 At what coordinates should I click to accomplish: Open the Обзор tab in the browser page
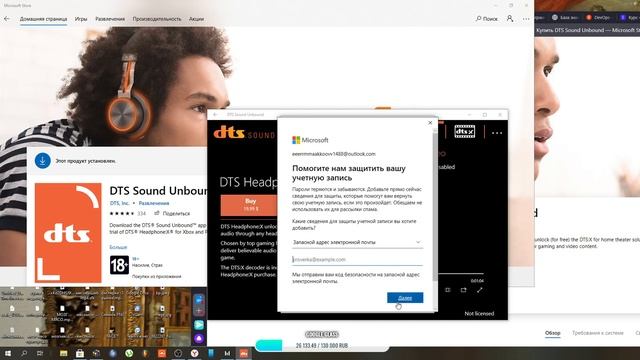pos(552,333)
